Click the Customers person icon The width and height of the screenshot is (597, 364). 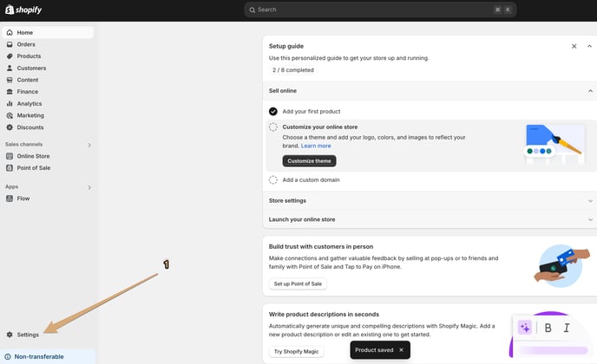pyautogui.click(x=10, y=68)
